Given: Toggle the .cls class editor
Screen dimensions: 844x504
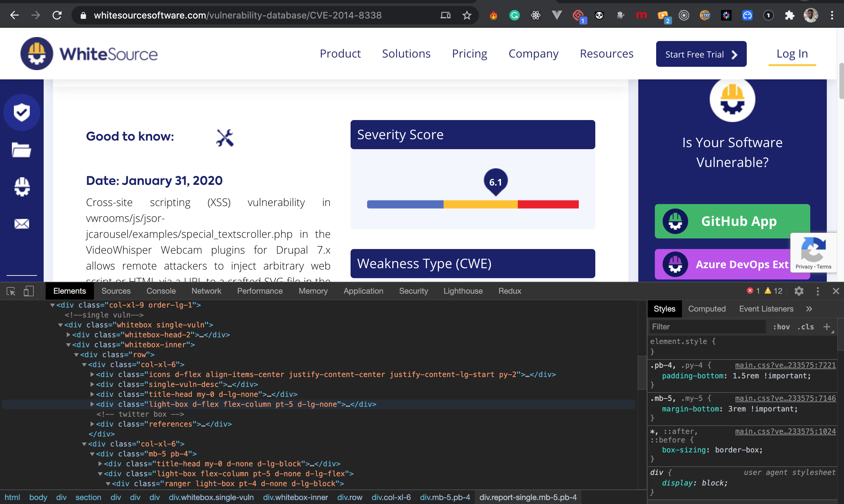Looking at the screenshot, I should click(x=806, y=327).
